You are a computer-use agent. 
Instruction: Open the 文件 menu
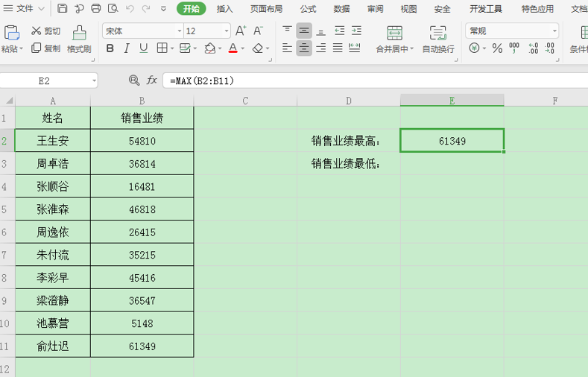pos(24,8)
